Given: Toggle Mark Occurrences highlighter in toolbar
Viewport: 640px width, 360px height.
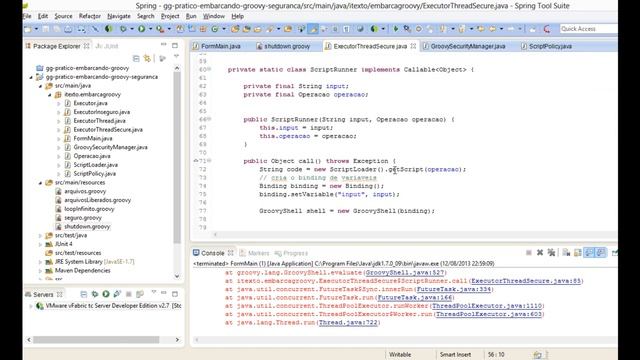Looking at the screenshot, I should [x=313, y=29].
